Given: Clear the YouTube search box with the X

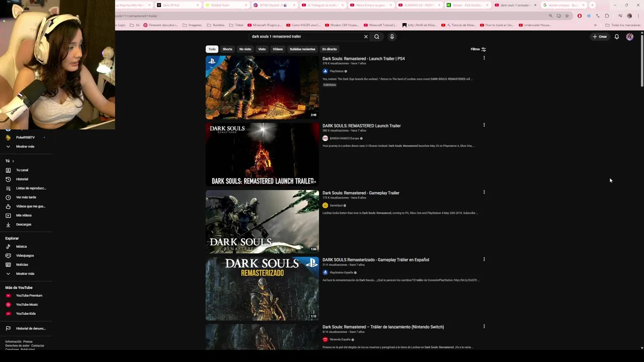Looking at the screenshot, I should [x=366, y=37].
